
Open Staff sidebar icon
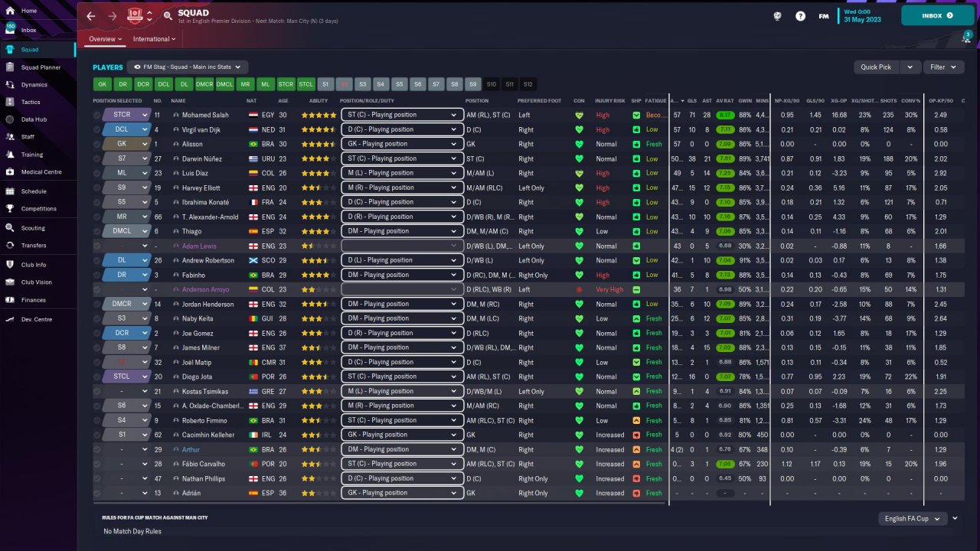[10, 136]
